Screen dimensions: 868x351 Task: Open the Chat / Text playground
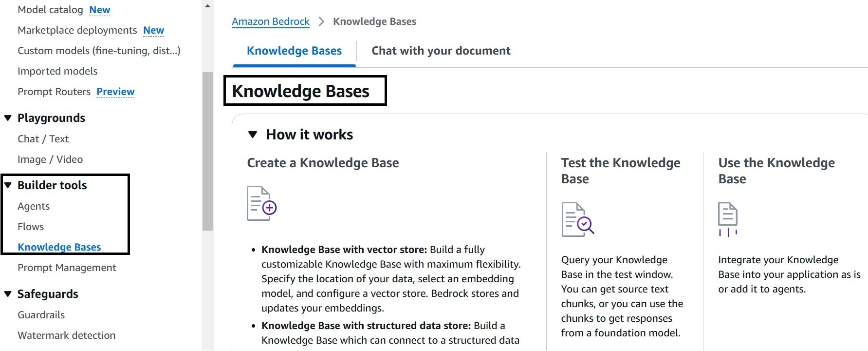point(43,139)
